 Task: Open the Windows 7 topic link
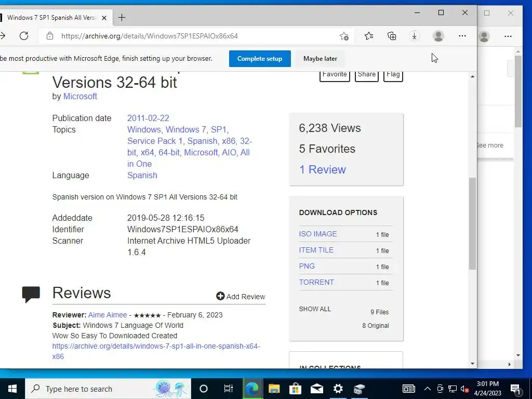[x=185, y=129]
